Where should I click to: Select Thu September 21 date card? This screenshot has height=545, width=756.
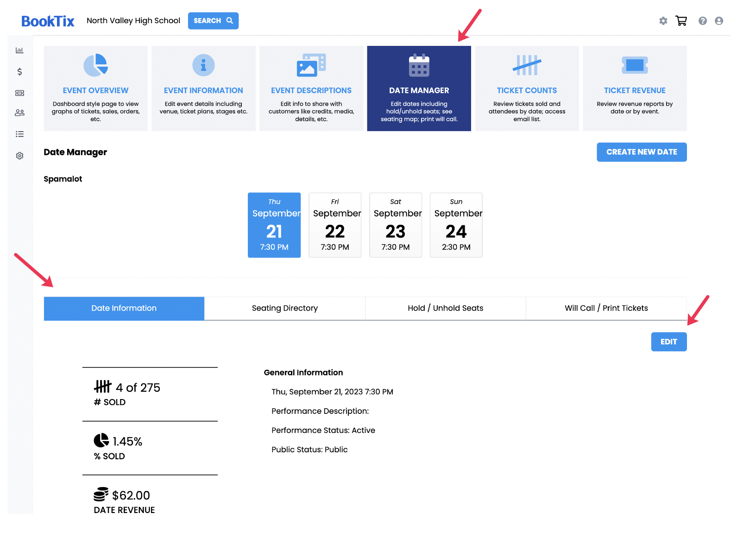[x=274, y=225]
